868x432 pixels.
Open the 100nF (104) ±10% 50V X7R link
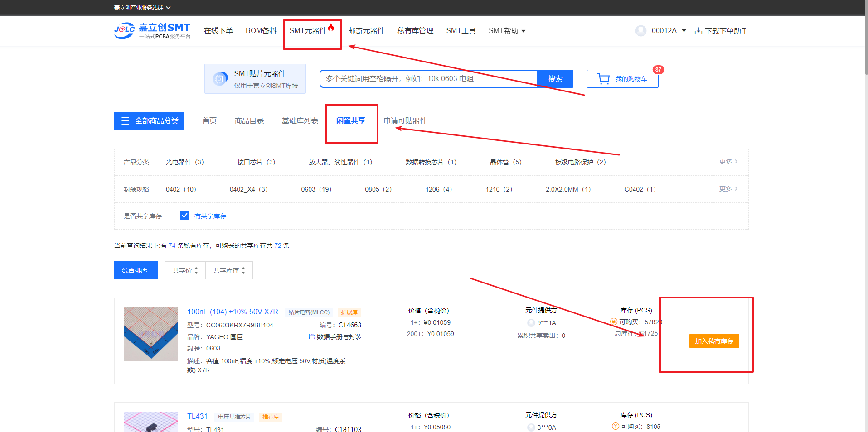(x=233, y=312)
